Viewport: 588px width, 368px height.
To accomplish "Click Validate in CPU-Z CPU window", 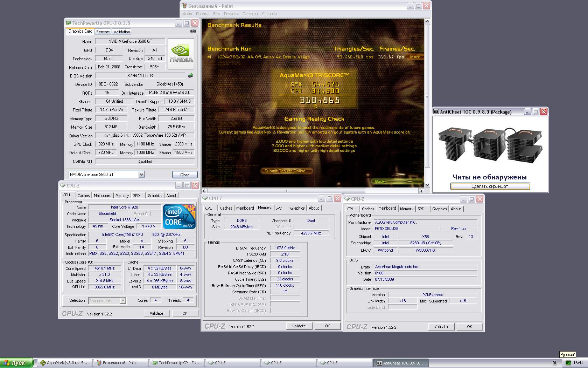I will click(x=156, y=313).
